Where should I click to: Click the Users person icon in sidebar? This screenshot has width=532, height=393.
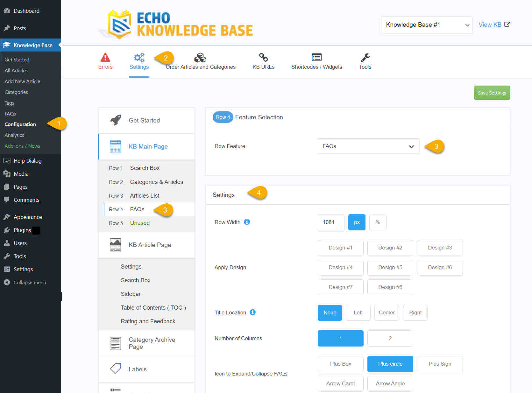pyautogui.click(x=7, y=243)
